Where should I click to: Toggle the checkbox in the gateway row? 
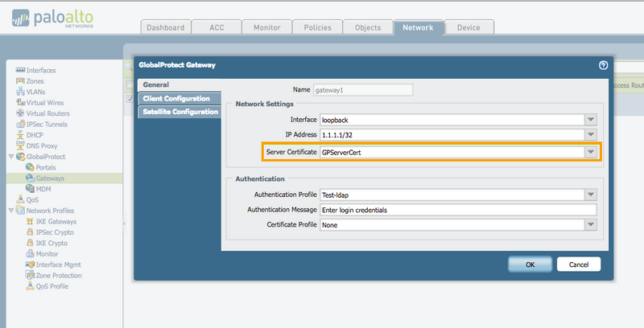coord(129,100)
